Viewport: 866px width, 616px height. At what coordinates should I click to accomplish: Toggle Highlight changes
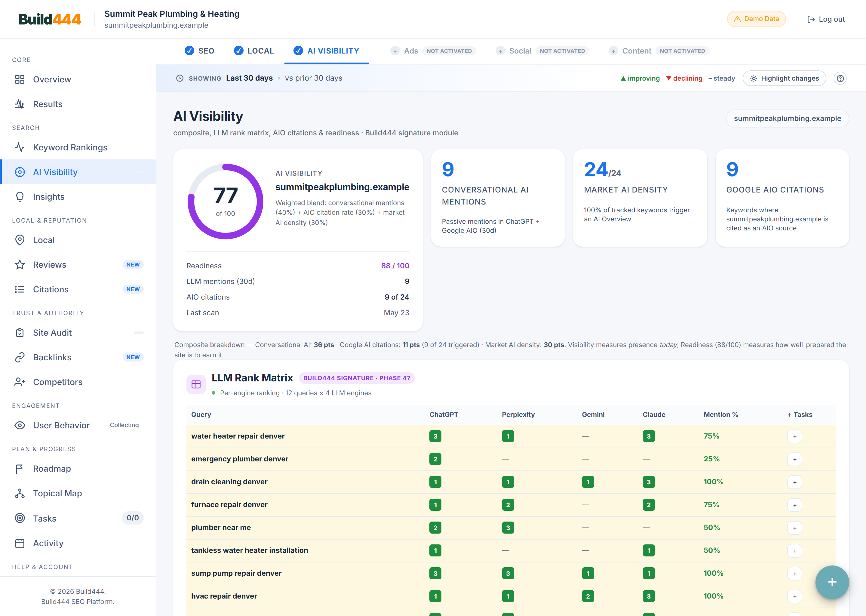tap(784, 78)
